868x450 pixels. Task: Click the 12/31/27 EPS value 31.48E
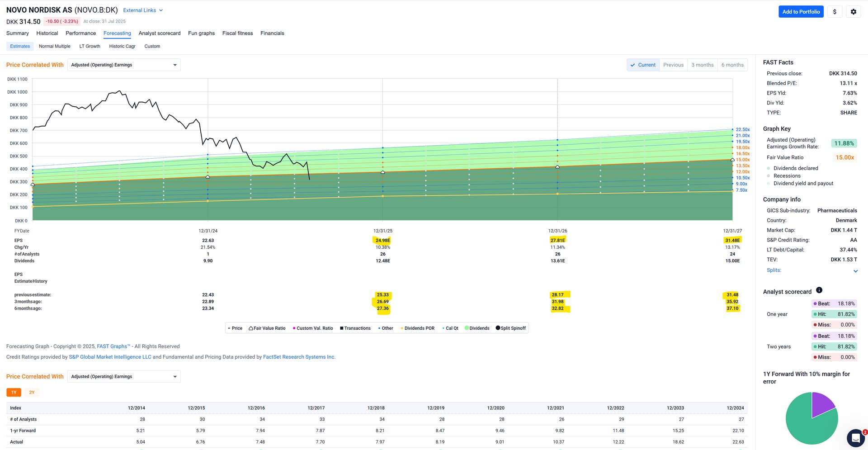(732, 240)
